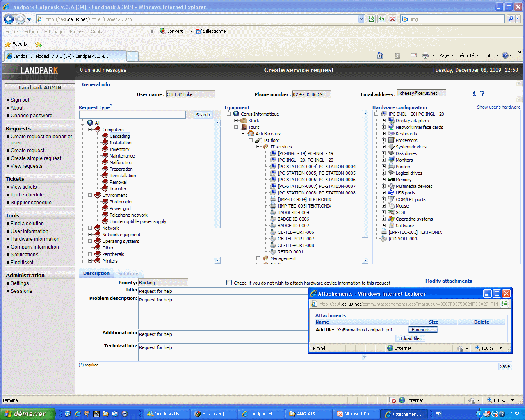525x420 pixels.
Task: Open the address bar dropdown arrow
Action: pos(361,19)
